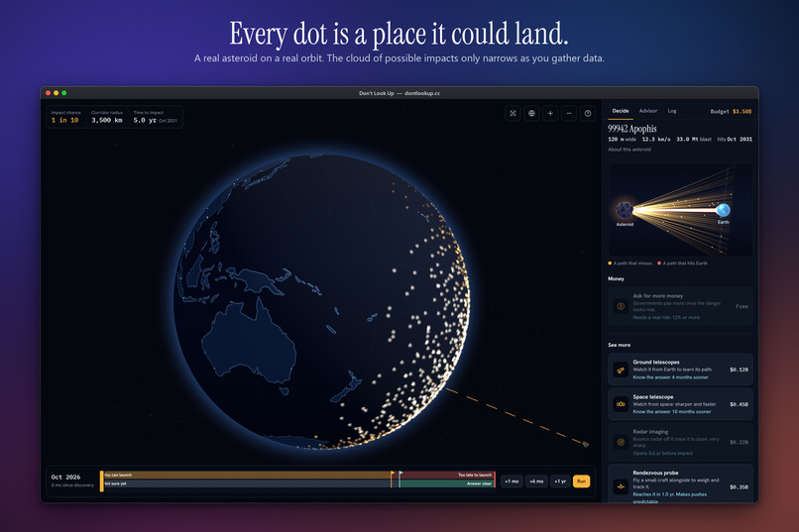Click the Impact chance '1 in 10' value

64,120
